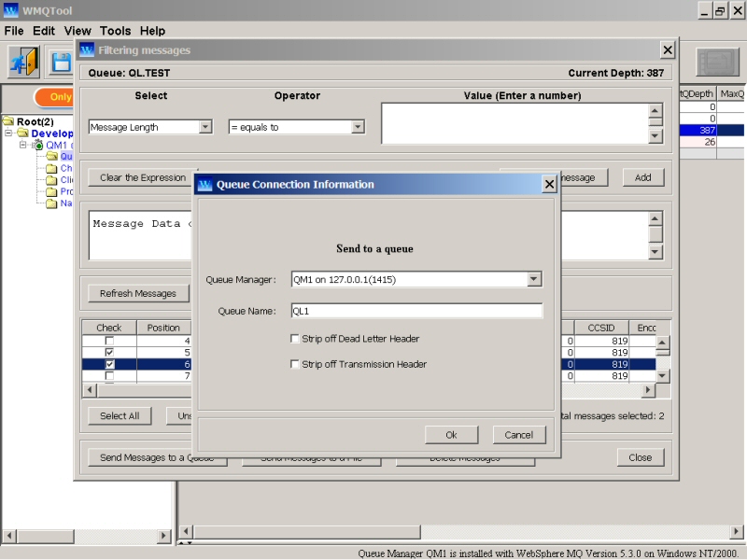The image size is (747, 560).
Task: Open the Message Length select dropdown
Action: click(x=205, y=127)
